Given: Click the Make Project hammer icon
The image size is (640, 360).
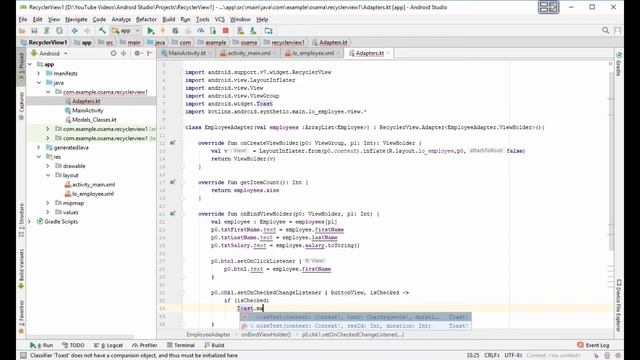Looking at the screenshot, I should click(102, 31).
